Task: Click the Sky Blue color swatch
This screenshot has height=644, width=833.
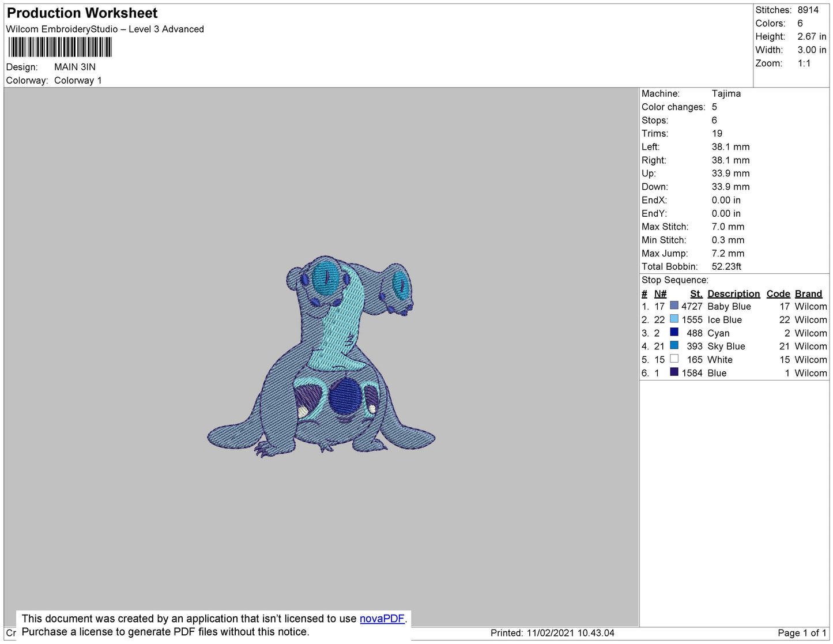Action: [674, 345]
